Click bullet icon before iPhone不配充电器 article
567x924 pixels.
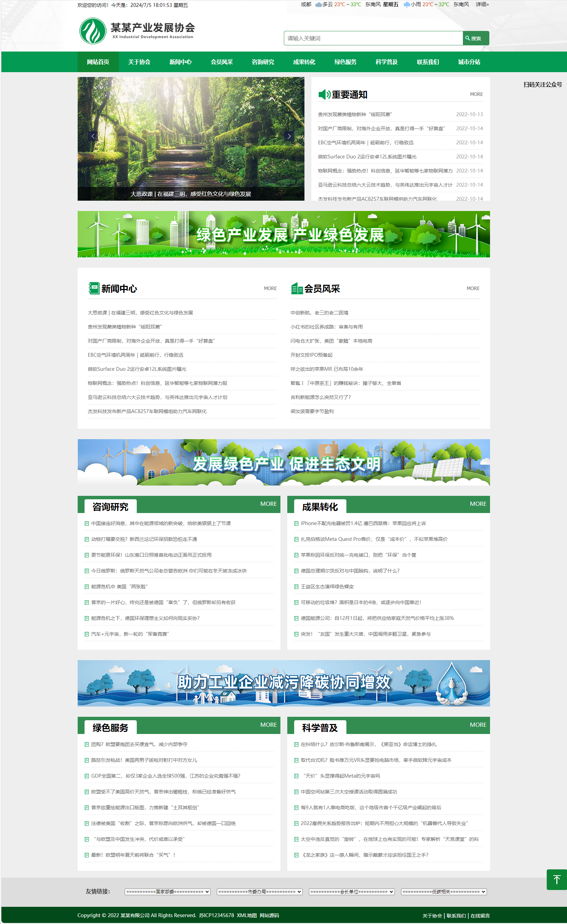pyautogui.click(x=296, y=523)
